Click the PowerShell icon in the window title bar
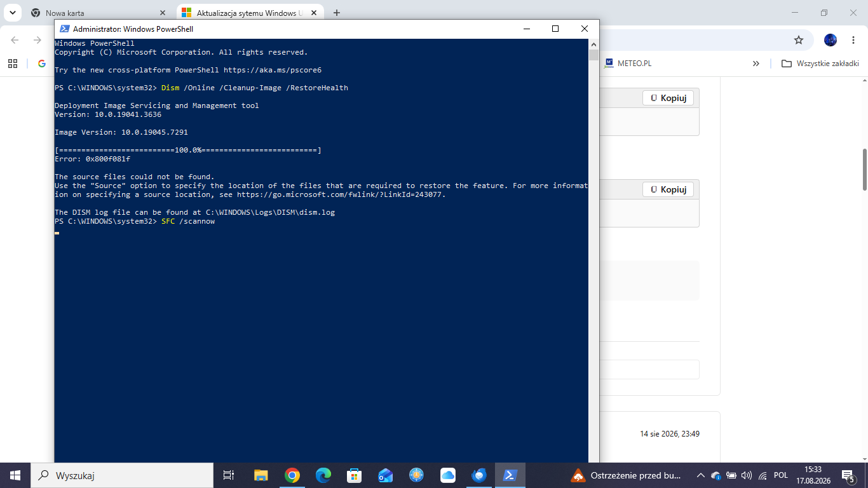This screenshot has height=488, width=868. pos(64,29)
